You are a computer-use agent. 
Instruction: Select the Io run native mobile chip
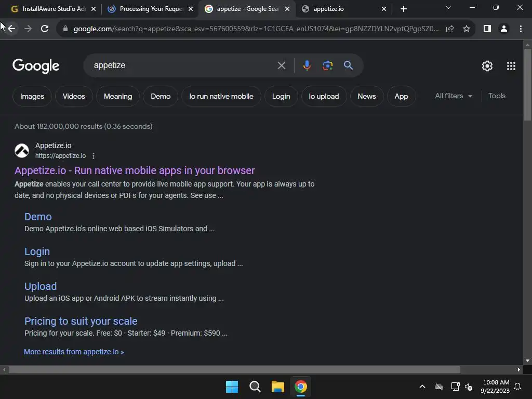pyautogui.click(x=221, y=96)
